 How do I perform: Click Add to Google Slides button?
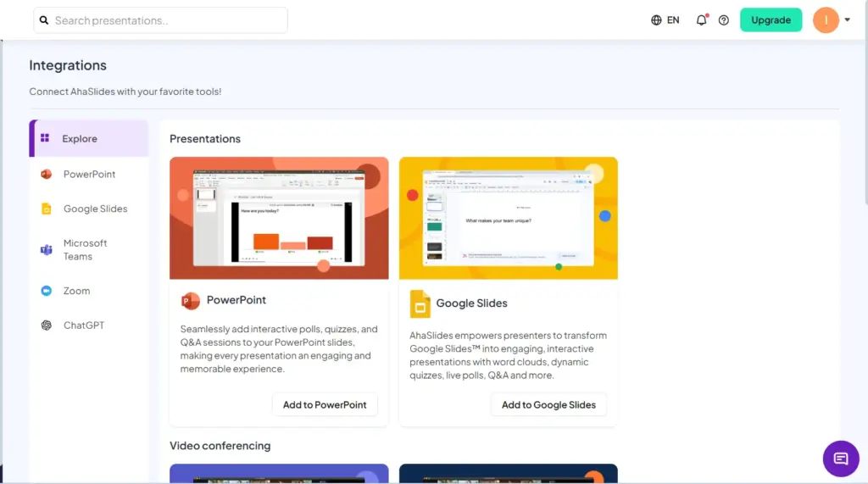coord(548,405)
